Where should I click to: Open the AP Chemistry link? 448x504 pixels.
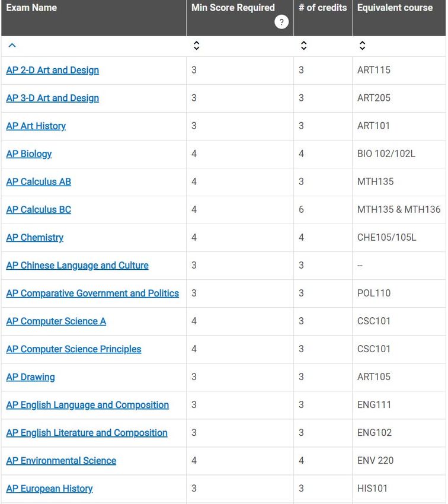point(35,238)
